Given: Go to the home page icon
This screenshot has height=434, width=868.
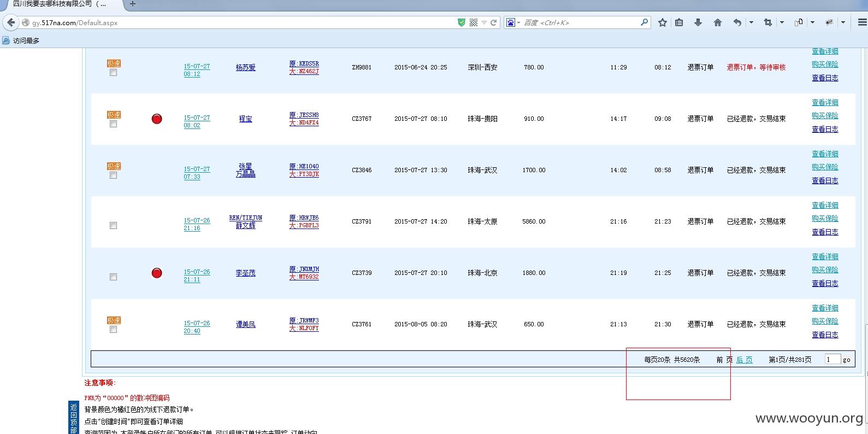Looking at the screenshot, I should (718, 22).
